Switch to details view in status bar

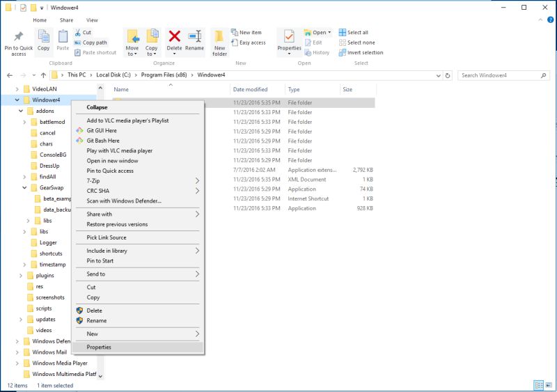pyautogui.click(x=539, y=385)
